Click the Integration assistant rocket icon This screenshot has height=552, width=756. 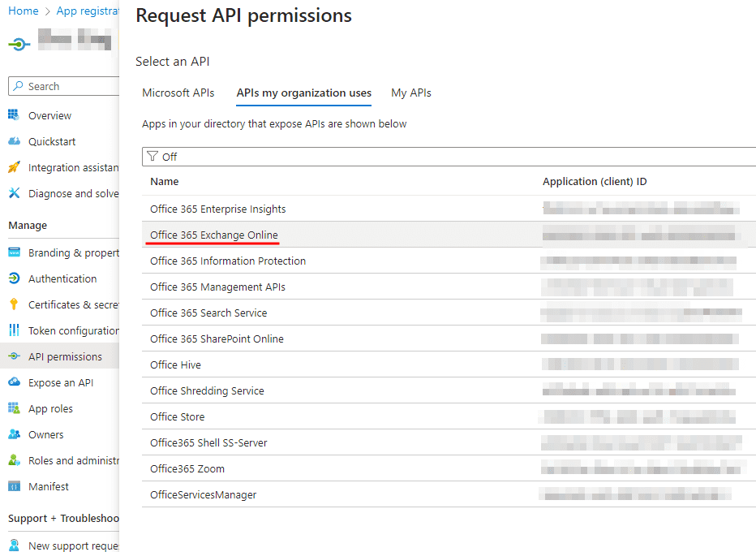pos(14,167)
